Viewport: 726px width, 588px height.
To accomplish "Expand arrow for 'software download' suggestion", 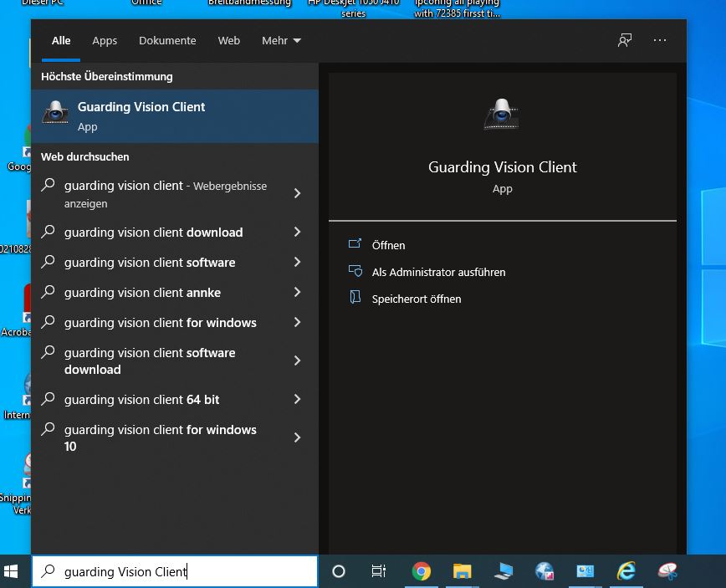I will (297, 360).
